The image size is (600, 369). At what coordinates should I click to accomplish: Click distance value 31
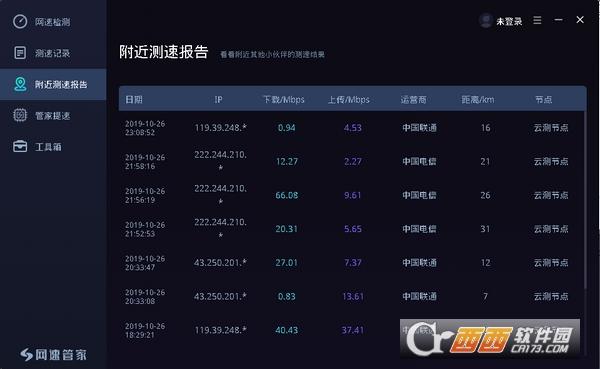coord(485,229)
